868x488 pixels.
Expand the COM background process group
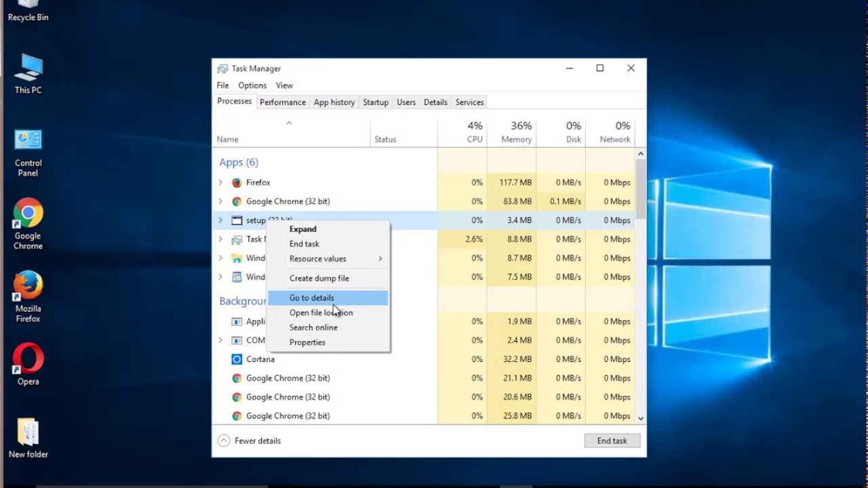(220, 340)
